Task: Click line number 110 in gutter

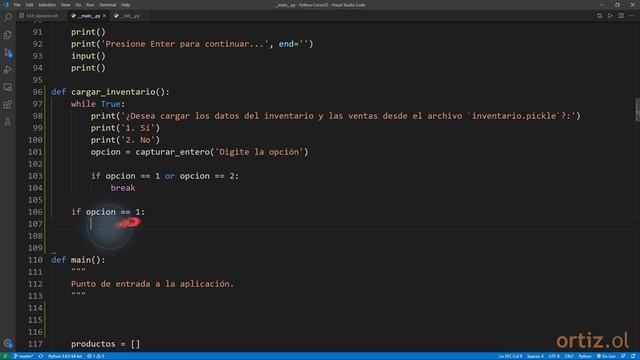Action: [x=36, y=260]
